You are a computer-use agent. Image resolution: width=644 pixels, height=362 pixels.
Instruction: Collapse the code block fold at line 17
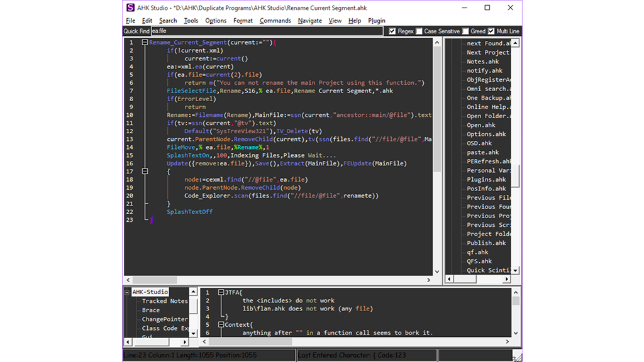point(145,172)
